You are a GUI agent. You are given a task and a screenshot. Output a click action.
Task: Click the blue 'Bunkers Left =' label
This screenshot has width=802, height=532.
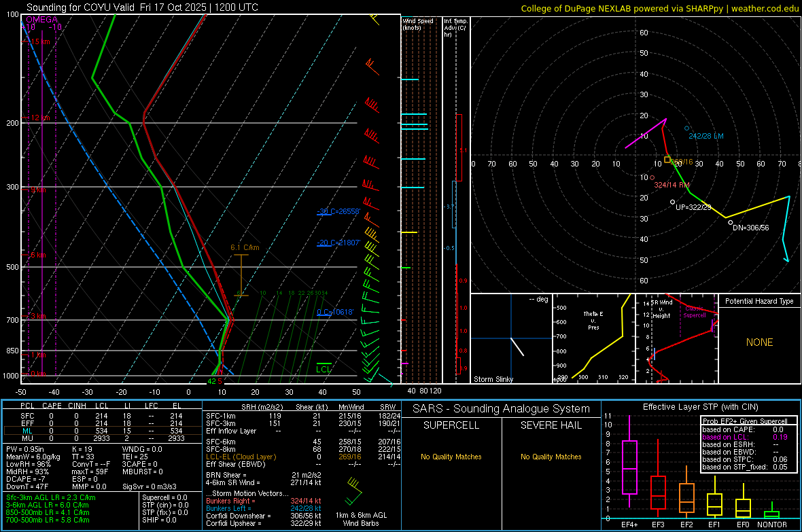click(x=228, y=508)
